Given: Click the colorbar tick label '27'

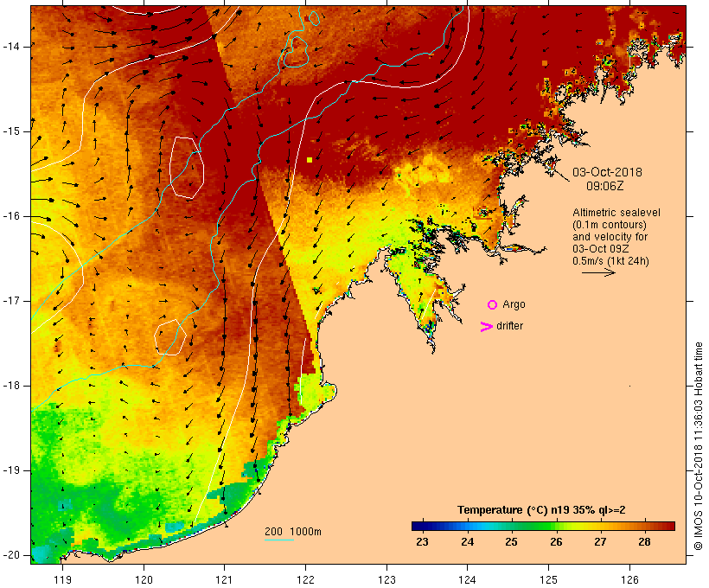Looking at the screenshot, I should click(x=600, y=541).
